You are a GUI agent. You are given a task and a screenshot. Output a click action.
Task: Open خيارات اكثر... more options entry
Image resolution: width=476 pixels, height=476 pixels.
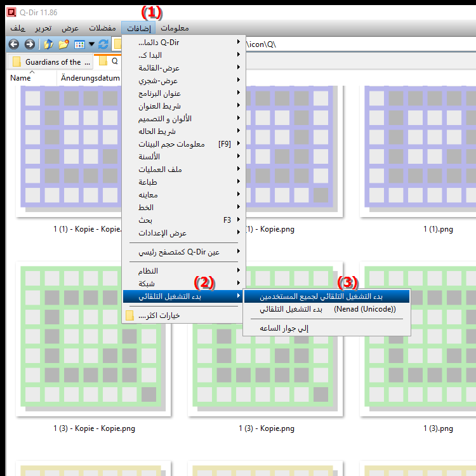(183, 315)
